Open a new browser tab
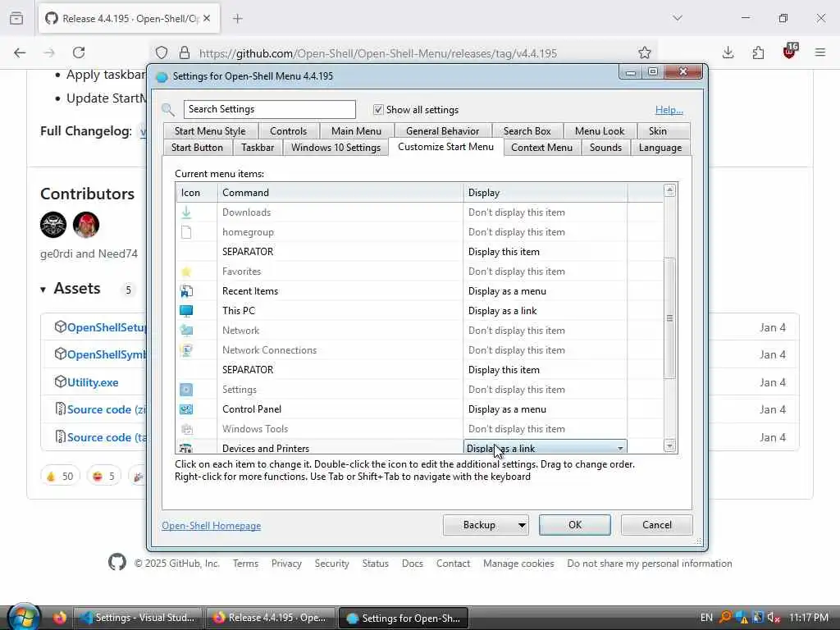 point(238,19)
